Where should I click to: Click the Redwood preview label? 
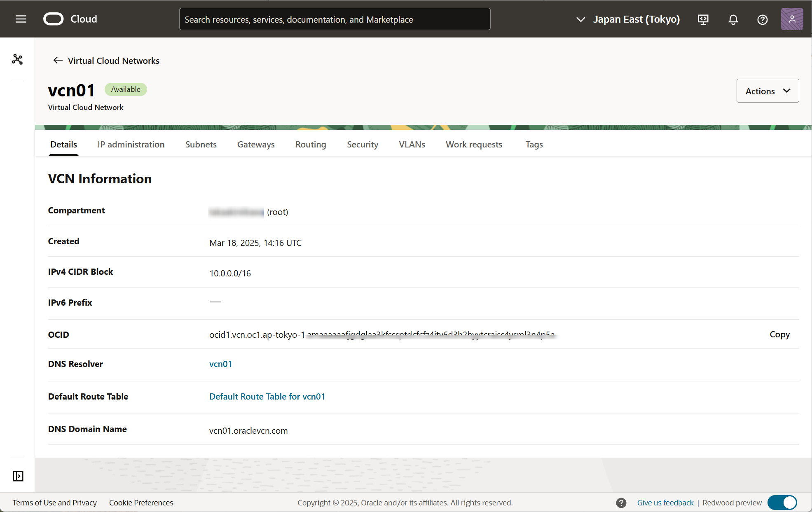732,503
